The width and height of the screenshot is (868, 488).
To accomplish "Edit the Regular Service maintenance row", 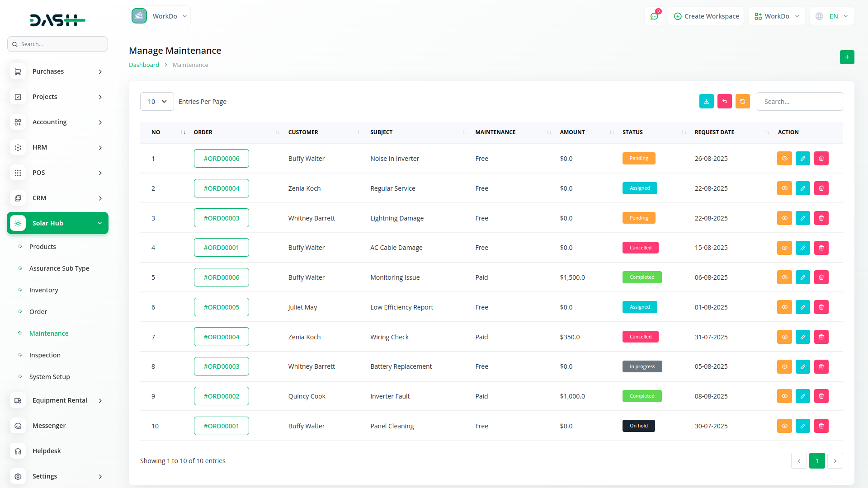I will point(802,188).
